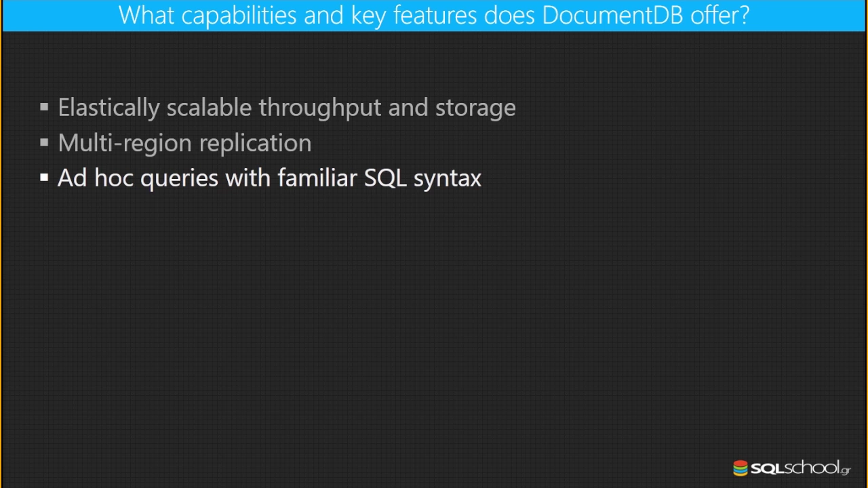Image resolution: width=868 pixels, height=488 pixels.
Task: Click the SQLschool colored database stack icon
Action: pos(741,468)
